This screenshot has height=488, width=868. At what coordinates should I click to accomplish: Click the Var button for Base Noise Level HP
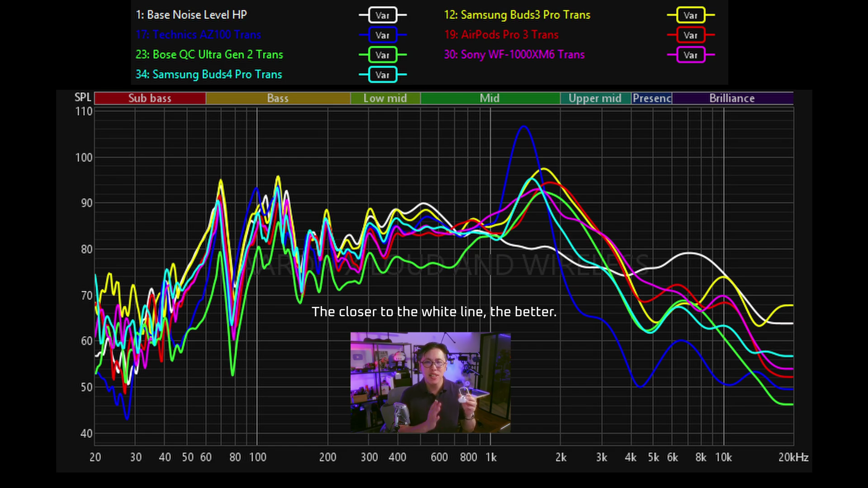[382, 15]
